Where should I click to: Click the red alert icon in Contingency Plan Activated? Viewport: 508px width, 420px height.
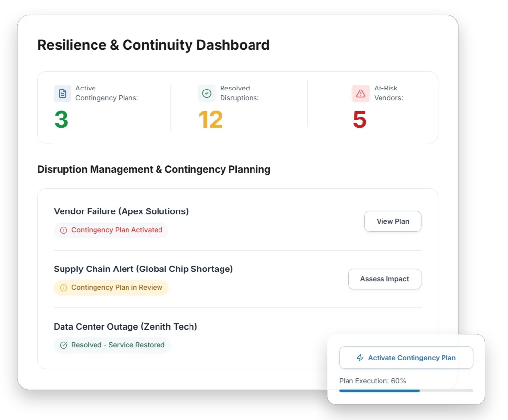point(63,230)
